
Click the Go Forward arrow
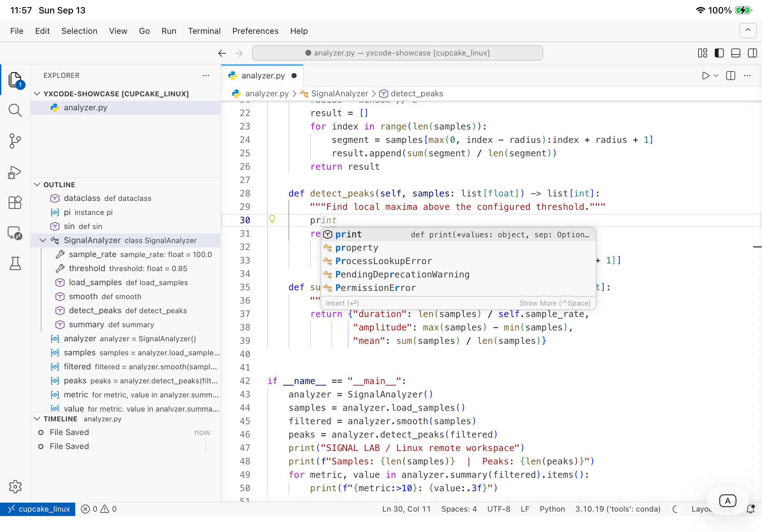[239, 53]
